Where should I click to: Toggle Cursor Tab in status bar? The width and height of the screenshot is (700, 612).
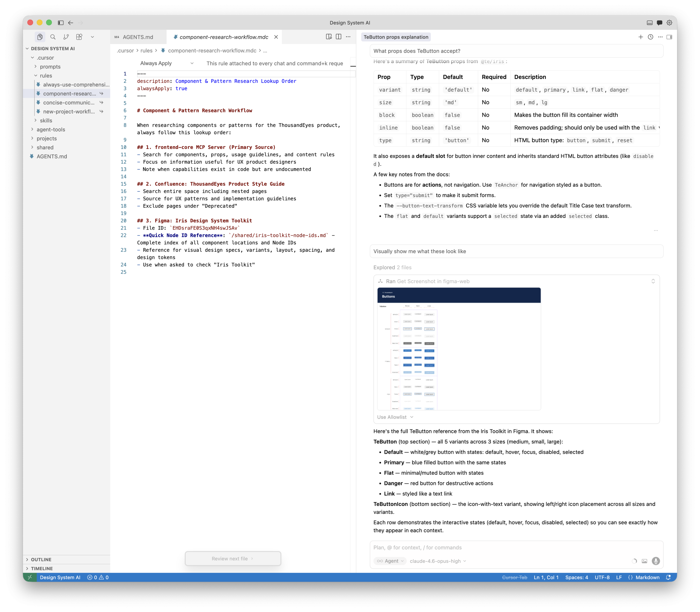point(515,578)
